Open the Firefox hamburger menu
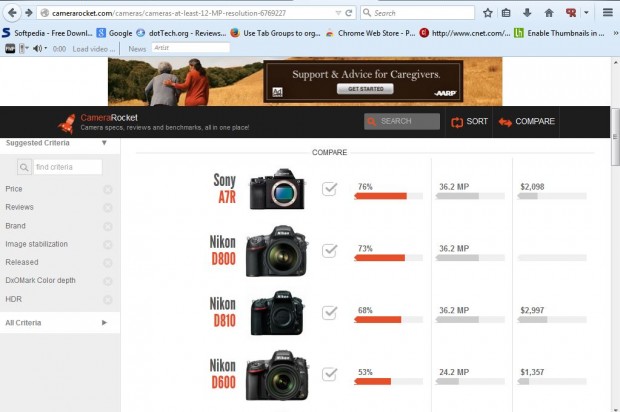Screen dimensions: 620x412 608,13
